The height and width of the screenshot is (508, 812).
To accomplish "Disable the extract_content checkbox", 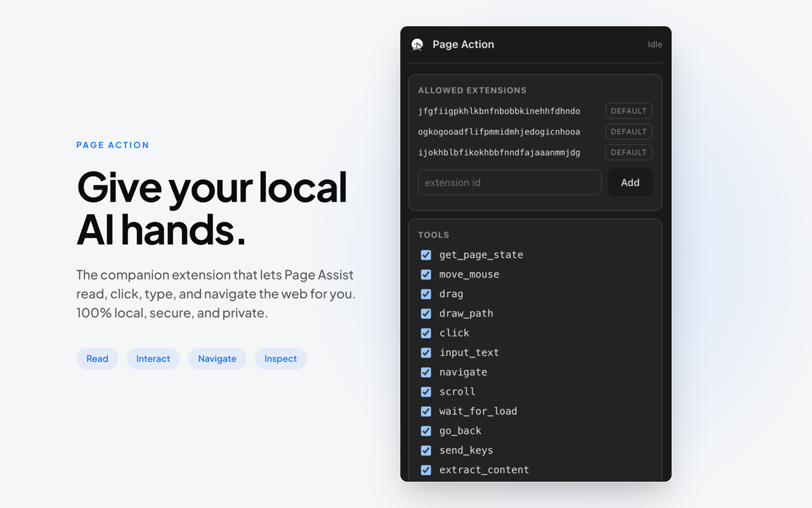I will point(426,470).
